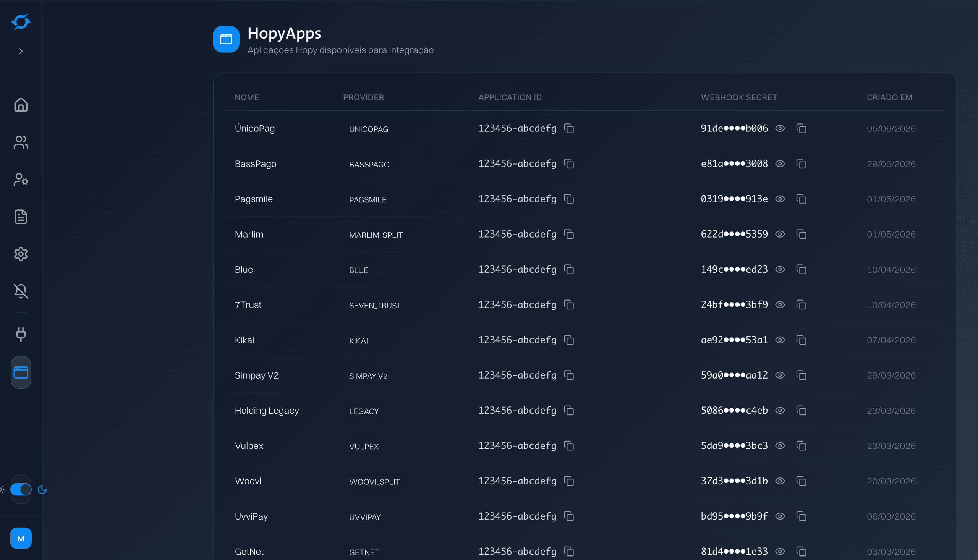Select the Holding Legacy name cell
This screenshot has height=560, width=978.
tap(267, 410)
